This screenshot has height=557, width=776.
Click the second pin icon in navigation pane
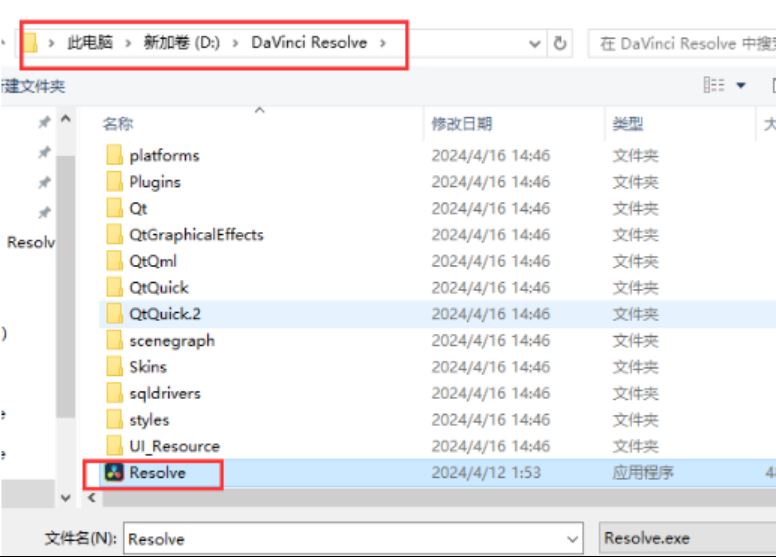(45, 152)
